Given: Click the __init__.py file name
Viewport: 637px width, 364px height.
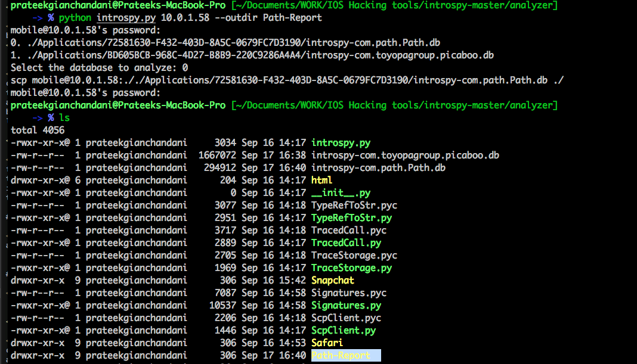Looking at the screenshot, I should click(x=341, y=192).
